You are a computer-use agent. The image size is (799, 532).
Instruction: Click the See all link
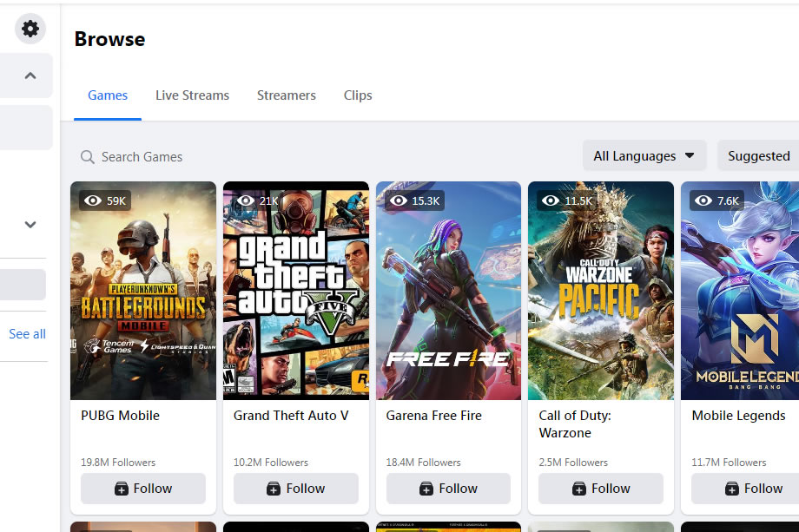[x=25, y=333]
